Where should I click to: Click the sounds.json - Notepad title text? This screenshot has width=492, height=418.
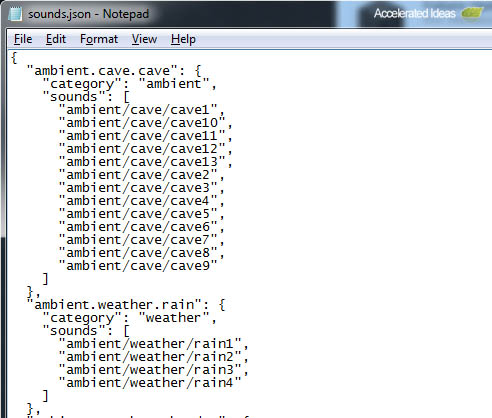pos(88,14)
